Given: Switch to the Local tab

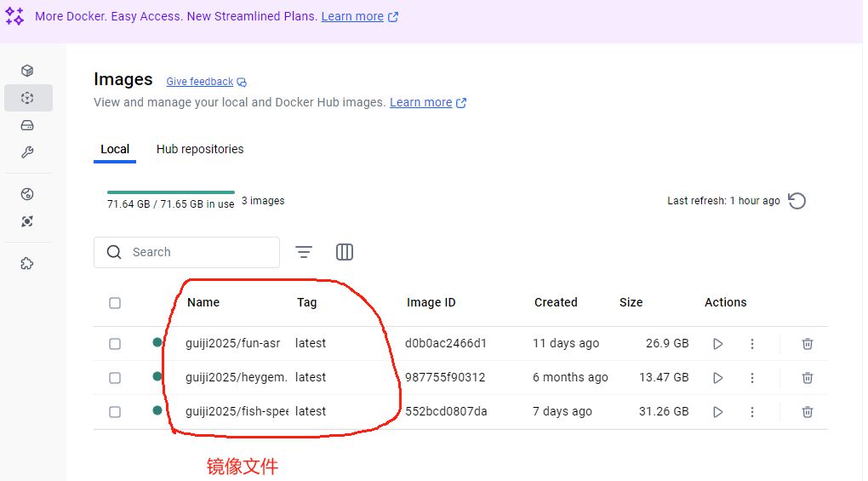Looking at the screenshot, I should pos(115,150).
